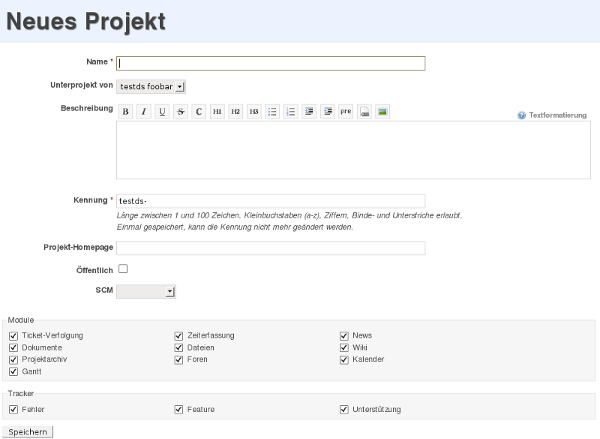Click the Module fieldset legend
Screen dimensions: 600x439
click(21, 320)
